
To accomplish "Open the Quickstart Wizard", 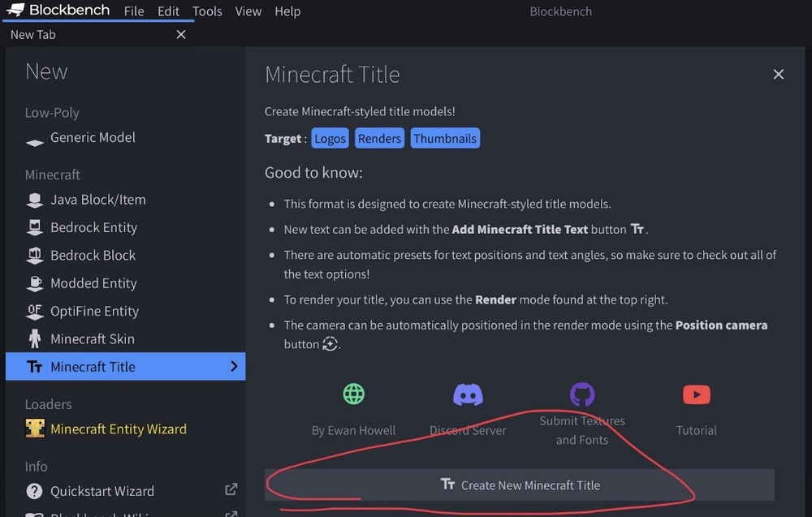I will click(125, 491).
